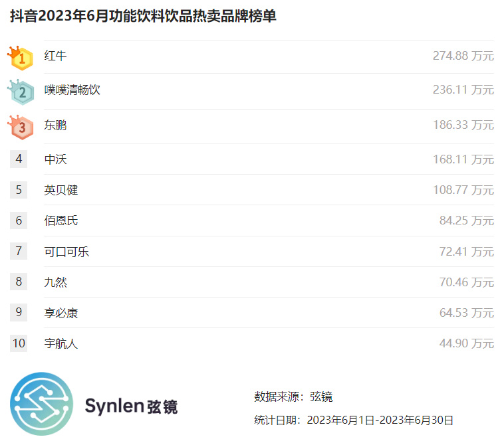Select the brand name 九然
Viewport: 504px width, 445px height.
[55, 282]
